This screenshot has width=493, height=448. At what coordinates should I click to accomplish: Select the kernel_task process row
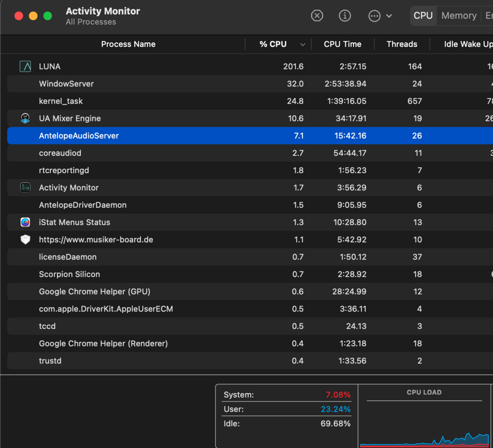(250, 101)
